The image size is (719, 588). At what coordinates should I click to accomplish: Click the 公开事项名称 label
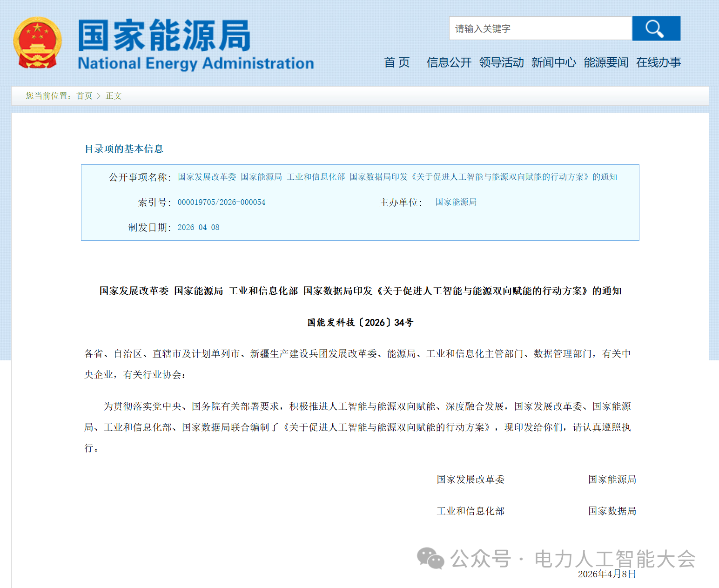140,177
